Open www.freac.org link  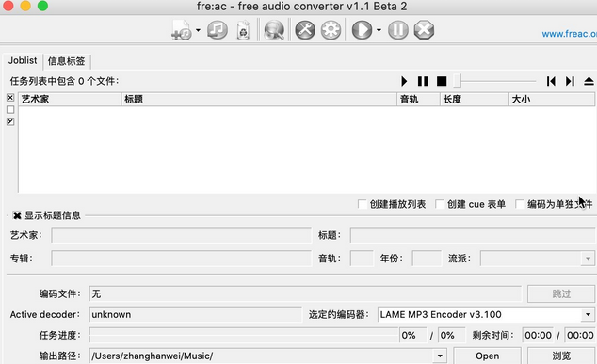point(569,34)
